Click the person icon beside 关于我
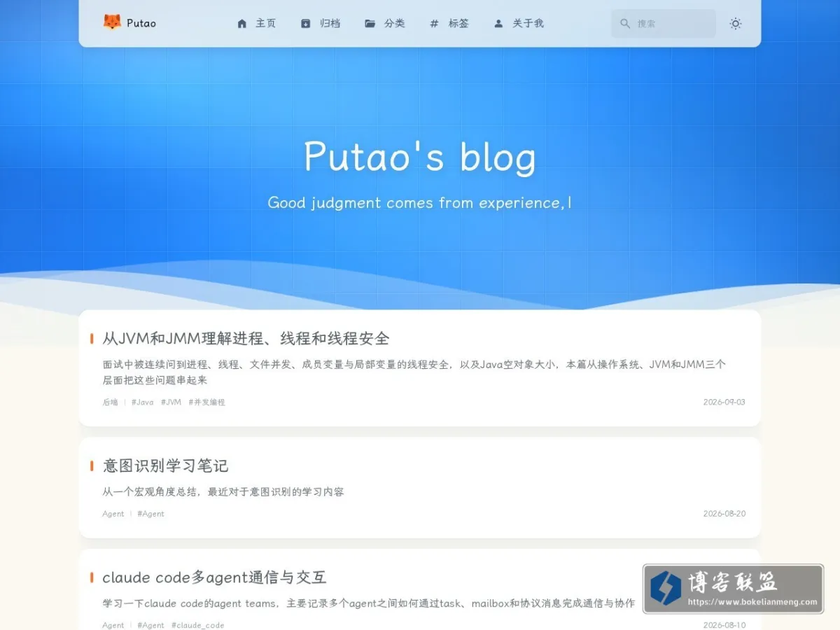Image resolution: width=840 pixels, height=630 pixels. pos(498,23)
